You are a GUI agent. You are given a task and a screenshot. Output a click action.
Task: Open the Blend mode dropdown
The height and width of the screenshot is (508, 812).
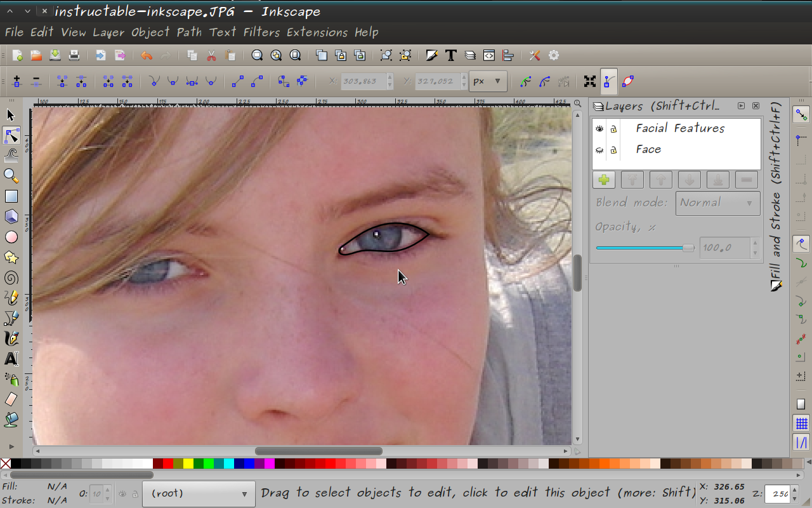point(717,203)
